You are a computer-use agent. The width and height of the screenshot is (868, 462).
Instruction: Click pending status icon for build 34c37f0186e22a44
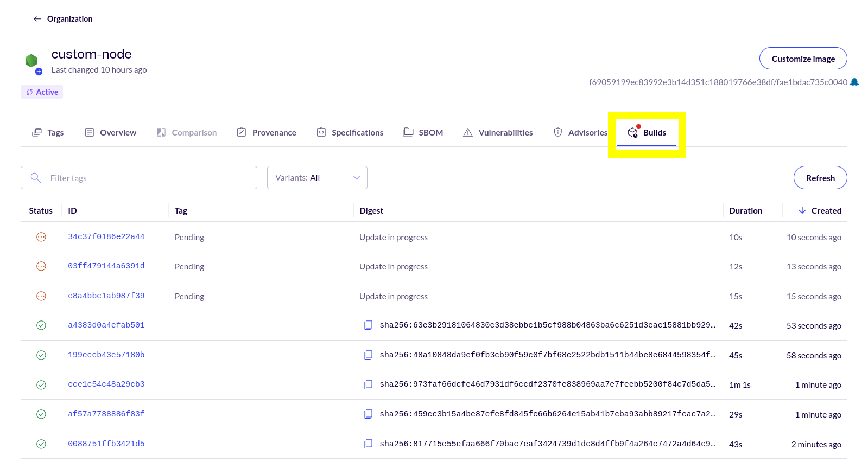(41, 237)
